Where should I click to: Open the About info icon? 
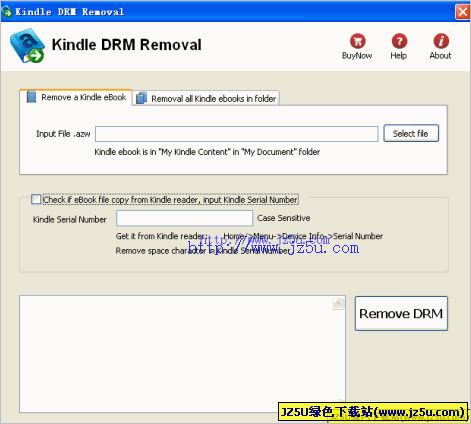coord(441,41)
